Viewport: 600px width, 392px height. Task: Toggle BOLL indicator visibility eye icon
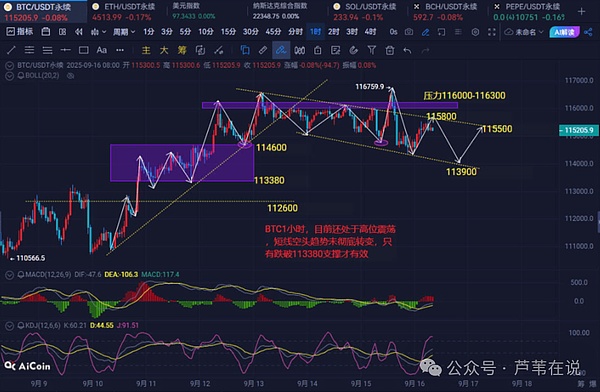point(70,76)
